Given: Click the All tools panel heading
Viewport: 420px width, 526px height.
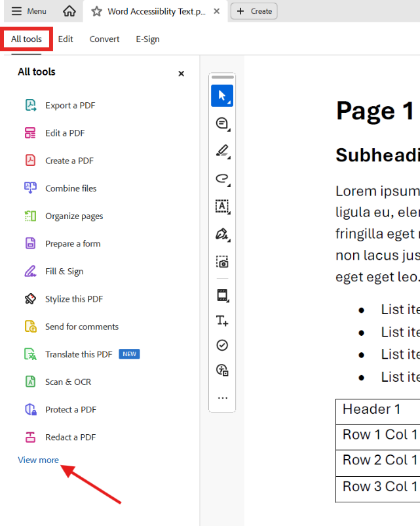Looking at the screenshot, I should point(37,71).
